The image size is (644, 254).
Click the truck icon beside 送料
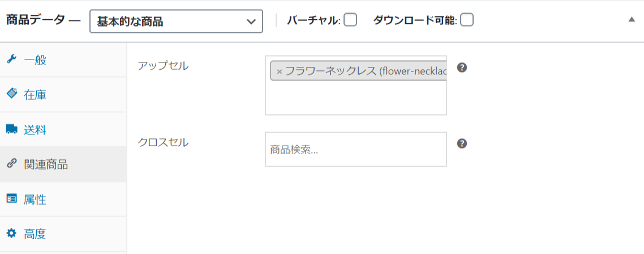coord(11,129)
